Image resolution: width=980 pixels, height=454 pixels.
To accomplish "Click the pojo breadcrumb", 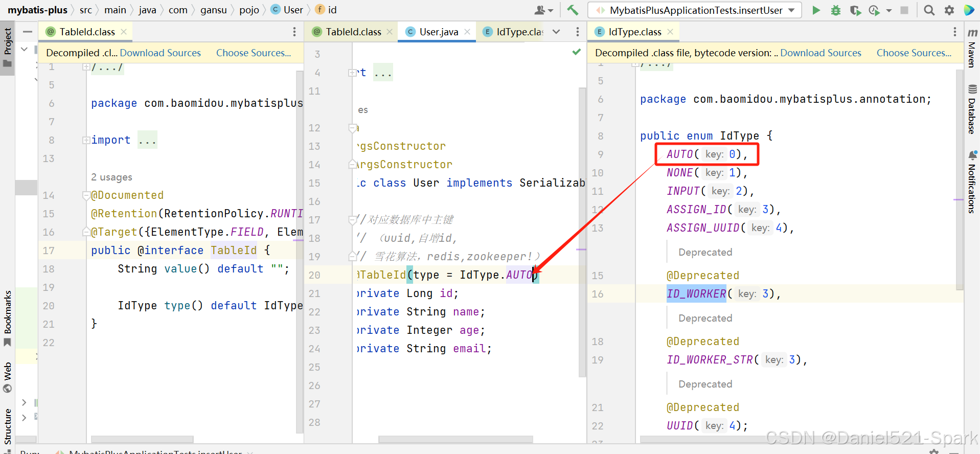I will (x=249, y=10).
